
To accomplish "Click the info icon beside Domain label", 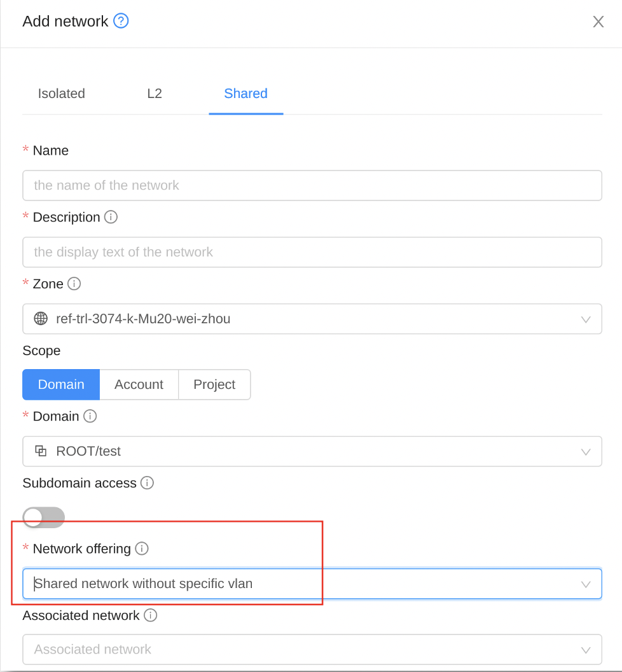I will pyautogui.click(x=90, y=416).
